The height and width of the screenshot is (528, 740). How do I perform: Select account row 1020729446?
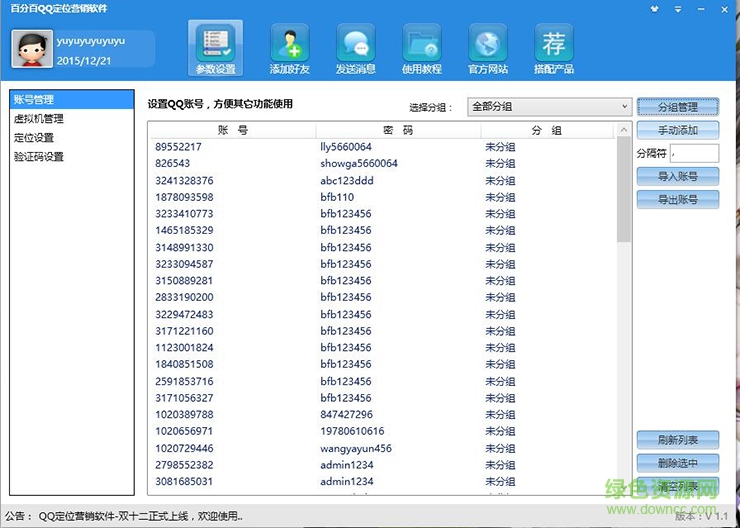(x=383, y=448)
